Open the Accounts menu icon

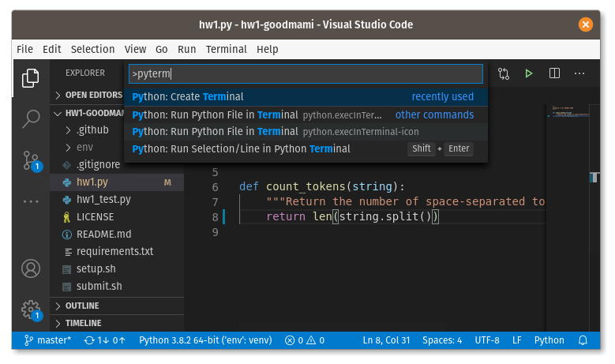[x=31, y=268]
